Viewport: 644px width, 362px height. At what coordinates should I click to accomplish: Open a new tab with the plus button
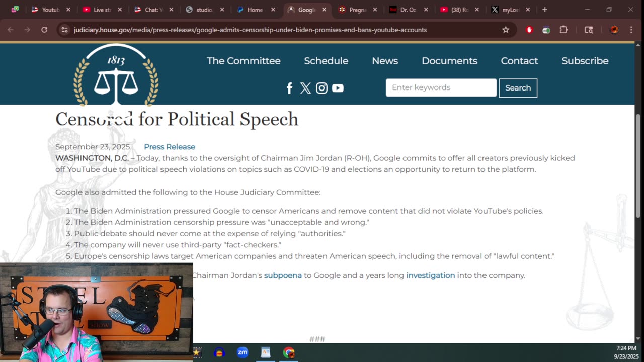coord(545,10)
